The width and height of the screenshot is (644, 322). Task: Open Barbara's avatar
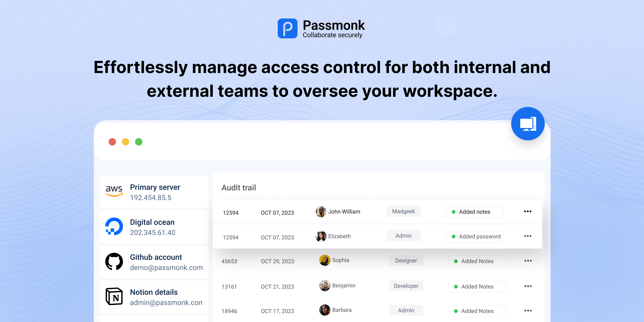325,310
